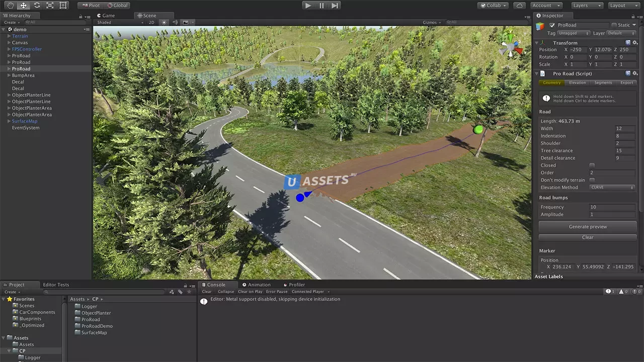Switch to the Segments tab
Viewport: 644px width, 362px height.
[603, 82]
